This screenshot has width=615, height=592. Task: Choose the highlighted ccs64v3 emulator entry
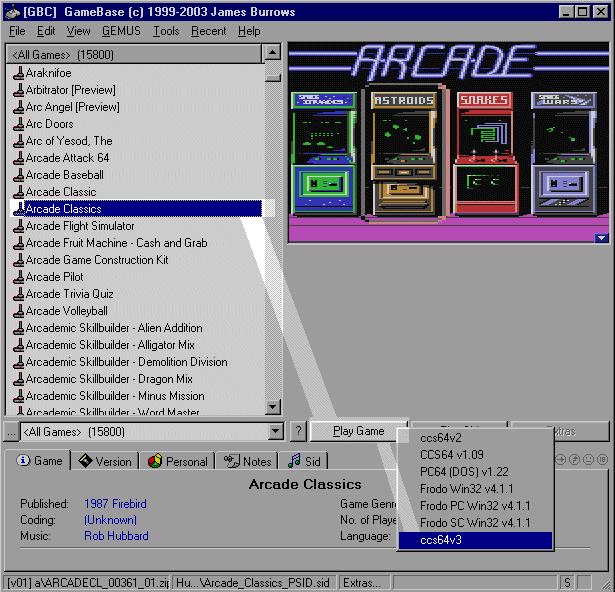click(x=475, y=540)
